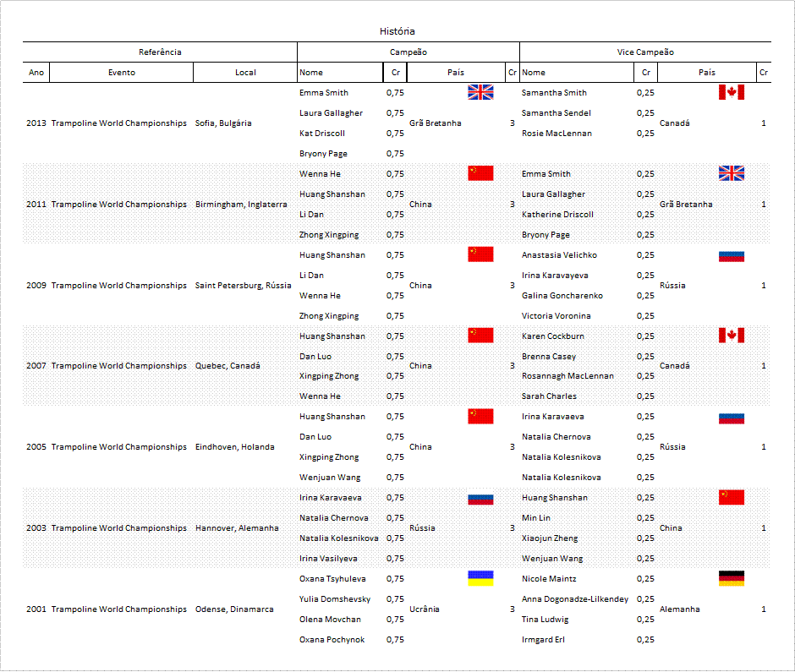This screenshot has height=672, width=795.
Task: Click the year 2013 cell
Action: (36, 123)
